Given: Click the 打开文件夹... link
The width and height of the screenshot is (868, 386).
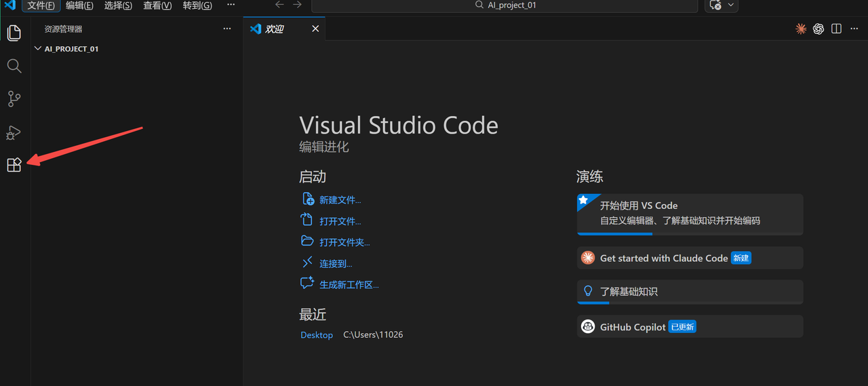Looking at the screenshot, I should tap(344, 242).
